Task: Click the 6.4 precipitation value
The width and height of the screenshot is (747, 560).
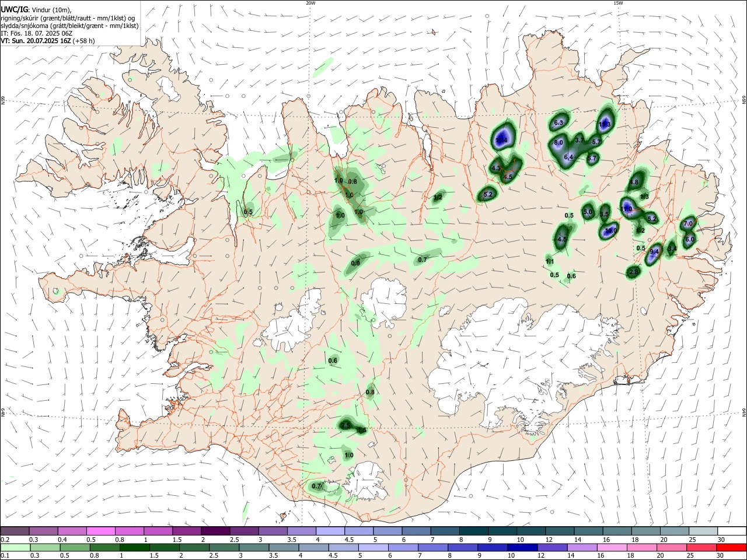Action: coord(569,157)
